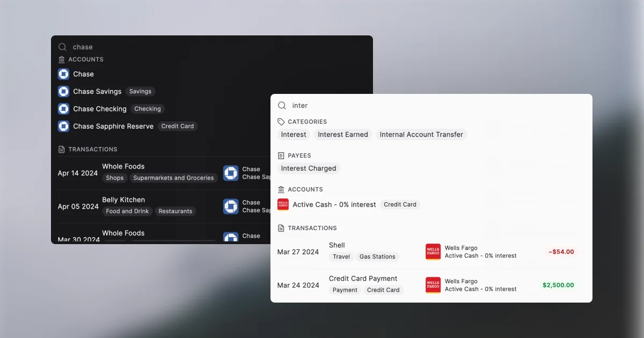The width and height of the screenshot is (644, 338).
Task: Click the Restaurants tag under Belly Kitchen
Action: [175, 211]
